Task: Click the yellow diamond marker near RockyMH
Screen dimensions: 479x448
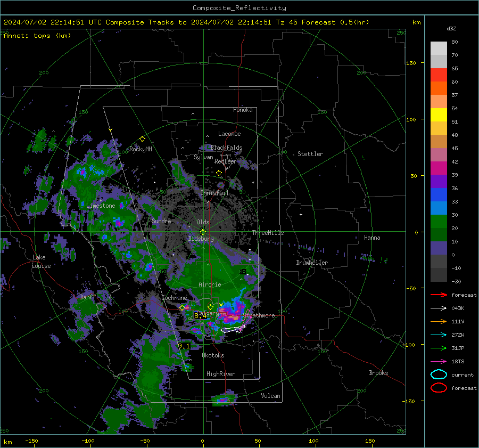Action: coord(142,139)
